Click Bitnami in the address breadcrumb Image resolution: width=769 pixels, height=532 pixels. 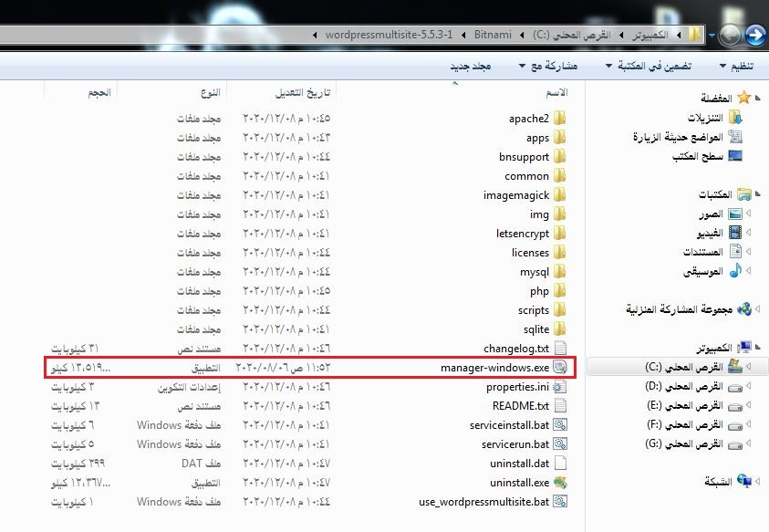tap(492, 35)
